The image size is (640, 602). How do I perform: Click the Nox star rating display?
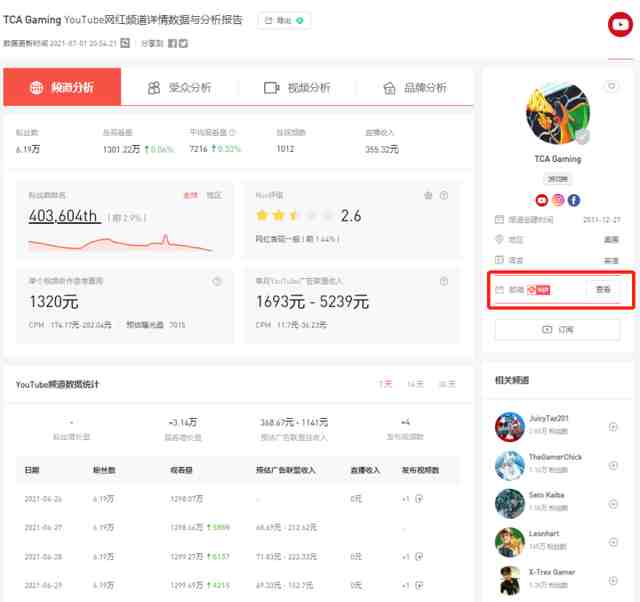[294, 215]
